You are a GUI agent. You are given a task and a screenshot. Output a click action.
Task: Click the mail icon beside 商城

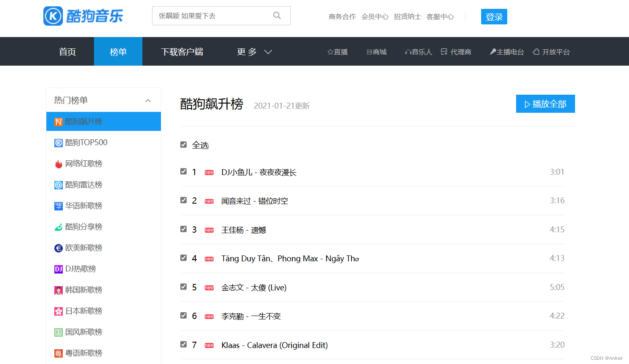tap(369, 52)
